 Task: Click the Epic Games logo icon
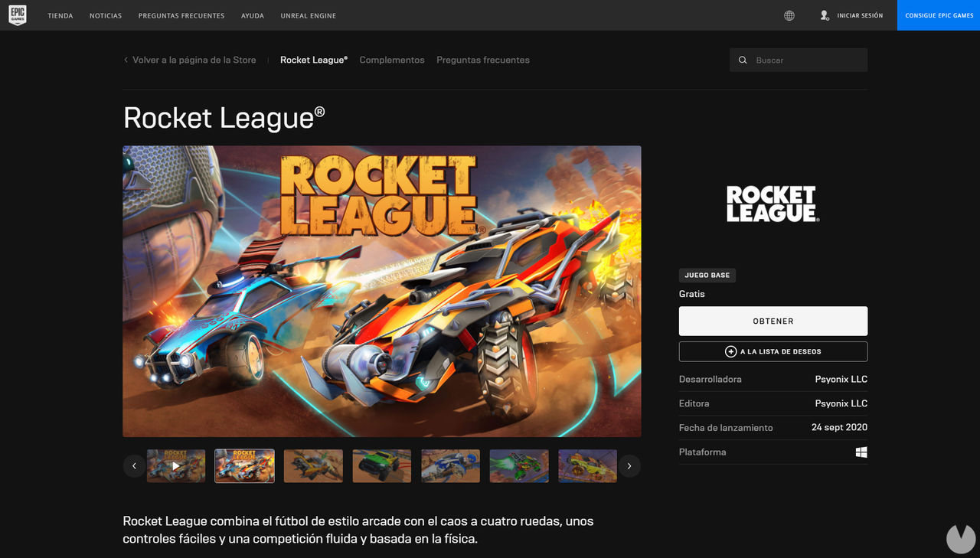18,15
